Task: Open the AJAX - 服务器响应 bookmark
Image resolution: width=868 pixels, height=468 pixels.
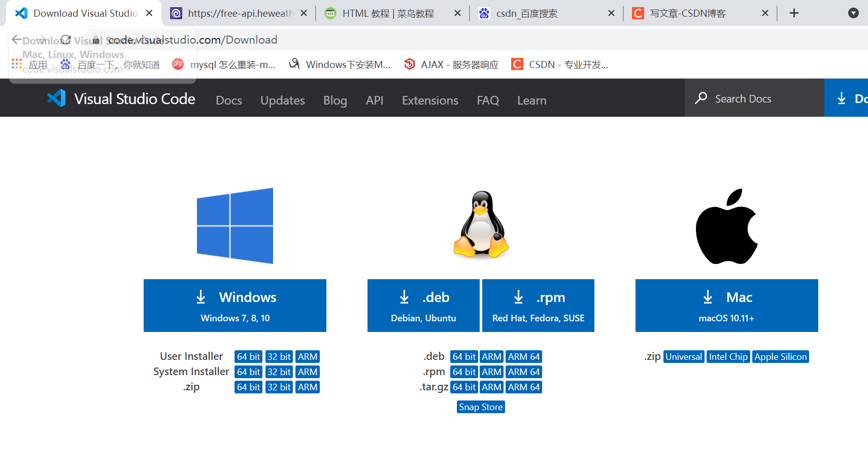Action: click(451, 64)
